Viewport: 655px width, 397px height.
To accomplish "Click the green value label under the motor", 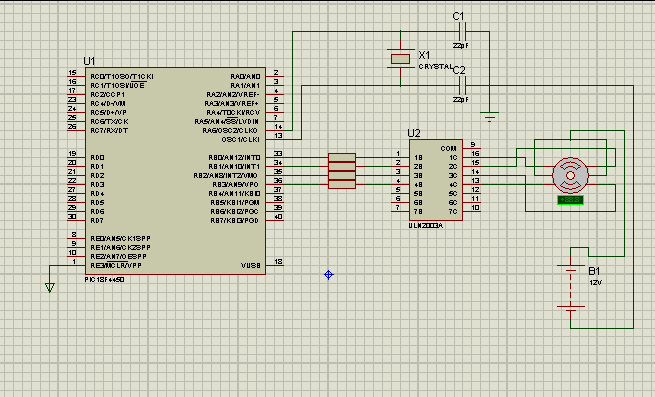I will tap(570, 200).
